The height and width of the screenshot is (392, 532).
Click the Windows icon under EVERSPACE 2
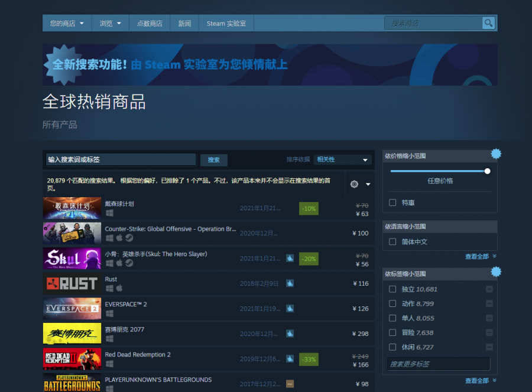pos(109,313)
